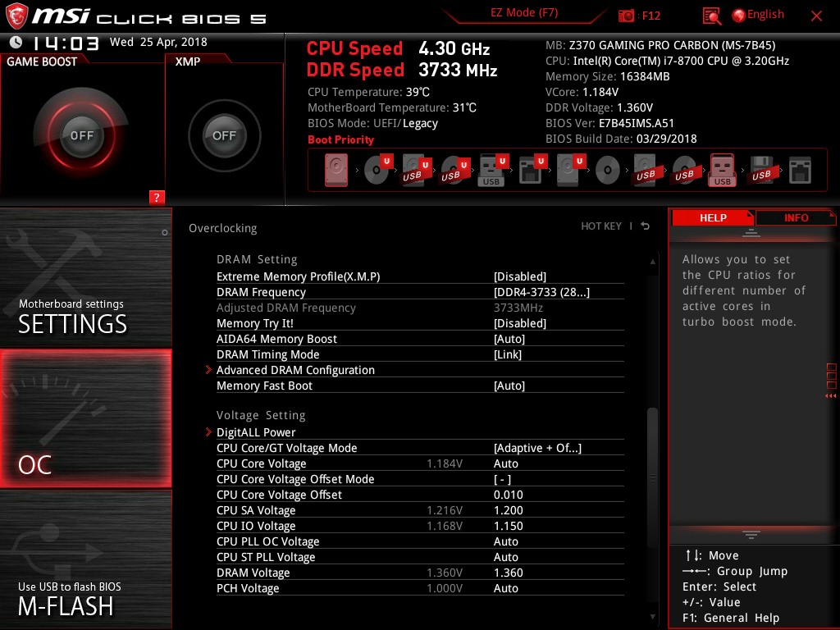Exit BIOS with the red X icon

pyautogui.click(x=816, y=16)
